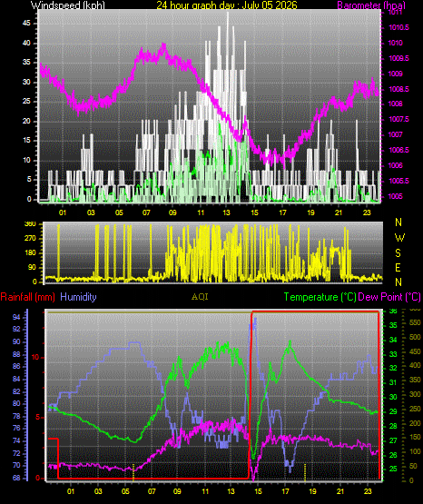
Task: Click the "AQI" legend label
Action: click(200, 297)
